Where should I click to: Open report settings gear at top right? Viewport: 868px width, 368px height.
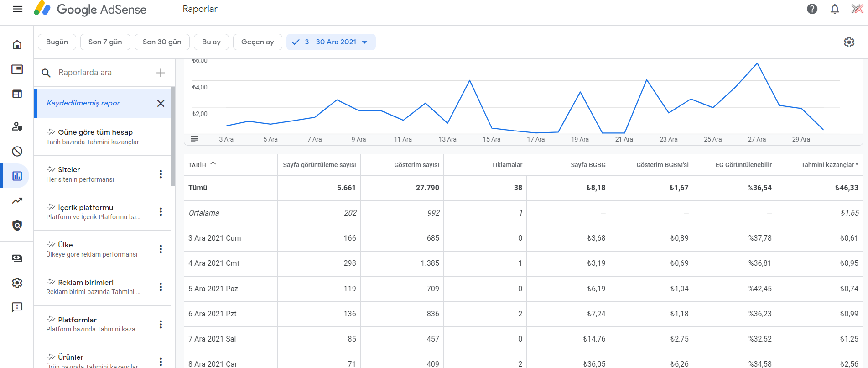click(849, 42)
